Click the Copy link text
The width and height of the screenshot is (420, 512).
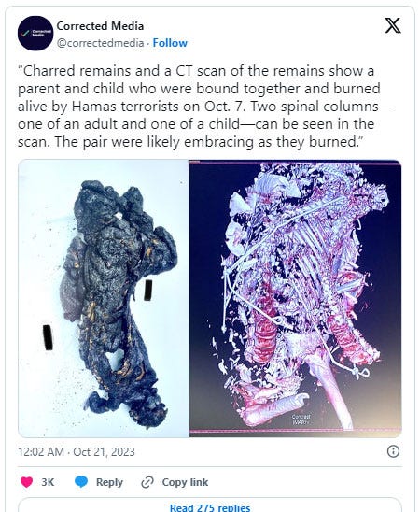coord(185,482)
